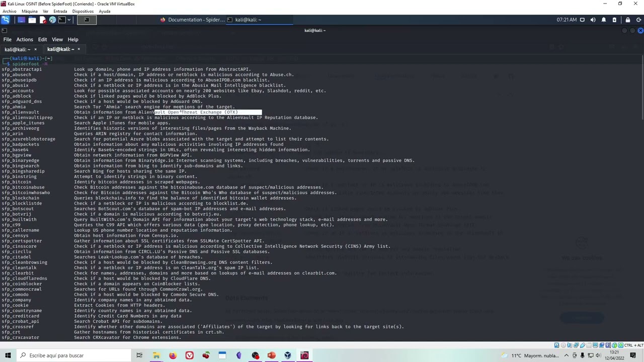Click VirtualBox USB status pen icon
Image resolution: width=644 pixels, height=362 pixels.
(583, 345)
